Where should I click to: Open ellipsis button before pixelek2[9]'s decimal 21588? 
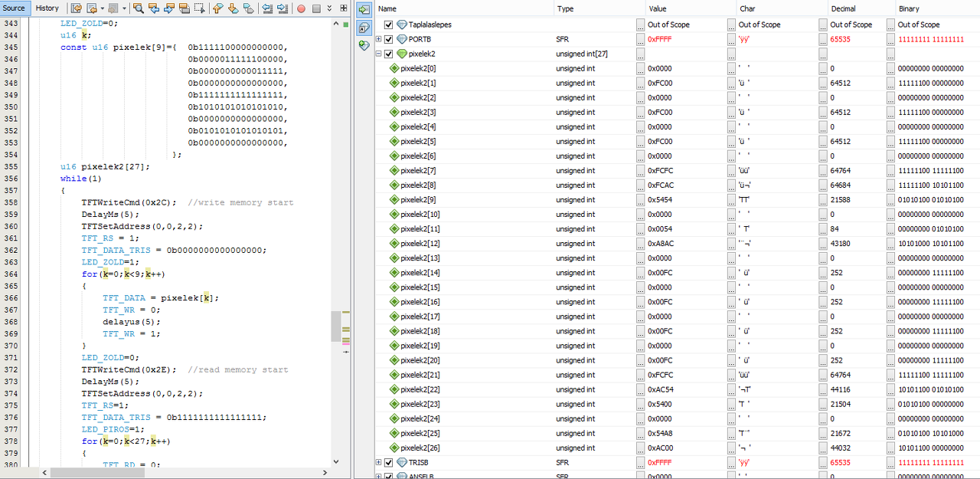(x=823, y=199)
